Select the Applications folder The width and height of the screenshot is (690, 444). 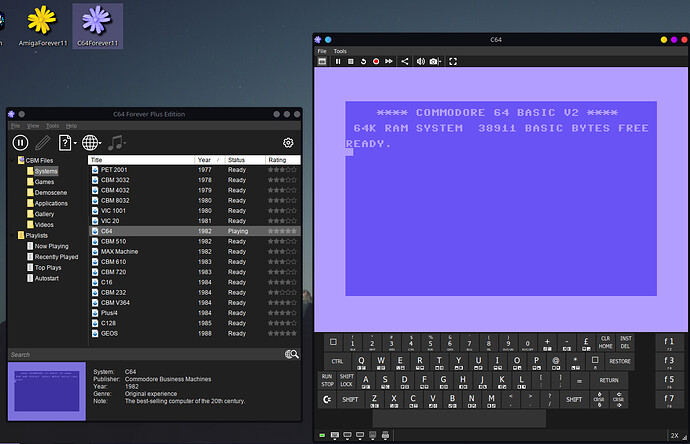(x=47, y=203)
